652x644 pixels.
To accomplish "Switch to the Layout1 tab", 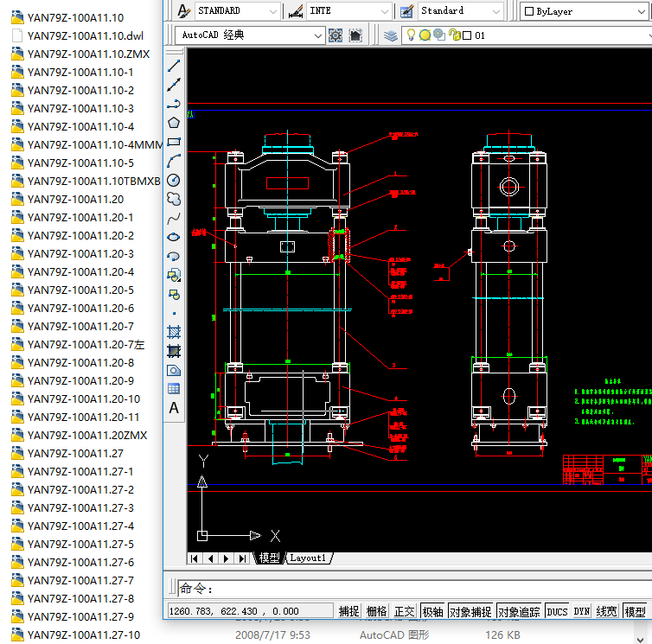I will point(308,558).
